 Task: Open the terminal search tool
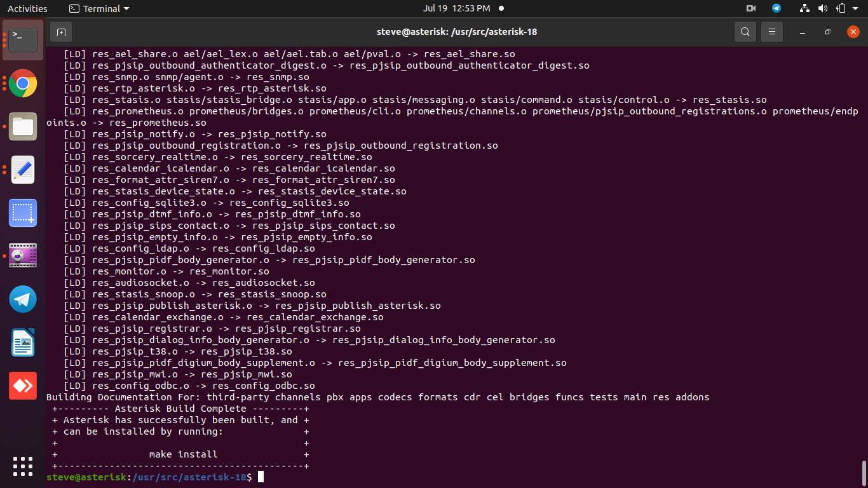pyautogui.click(x=745, y=32)
